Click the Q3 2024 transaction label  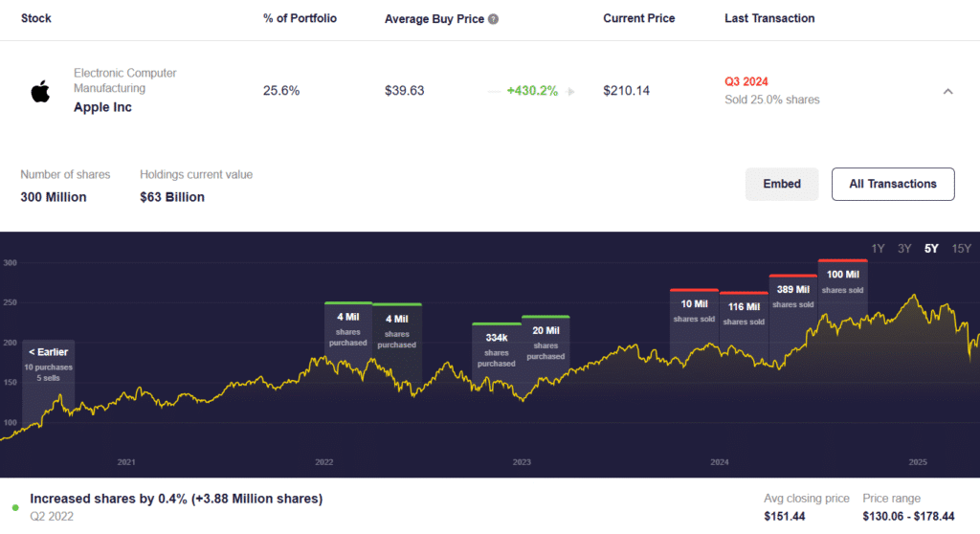[746, 82]
